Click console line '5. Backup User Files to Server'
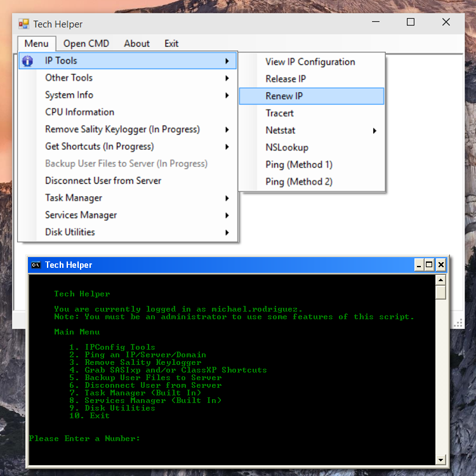 (145, 378)
